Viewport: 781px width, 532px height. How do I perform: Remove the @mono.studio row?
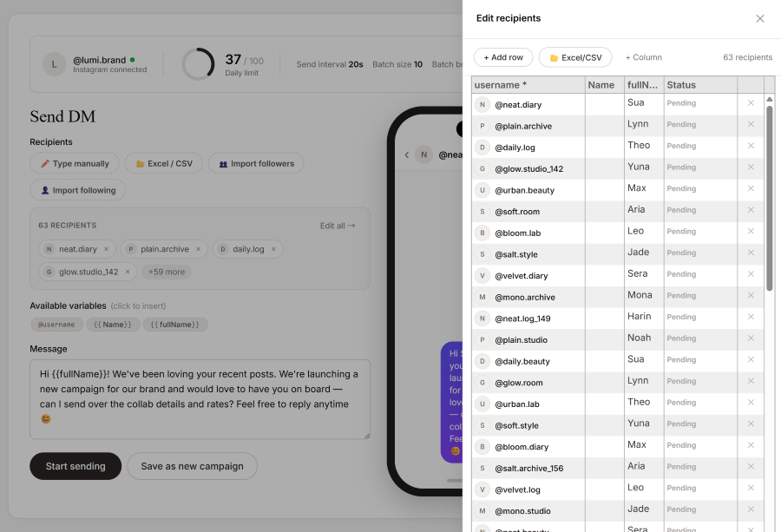tap(751, 510)
